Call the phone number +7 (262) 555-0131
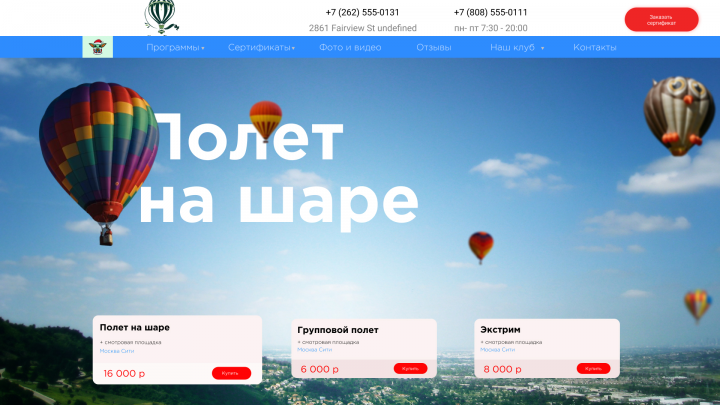The width and height of the screenshot is (720, 405). [x=362, y=12]
